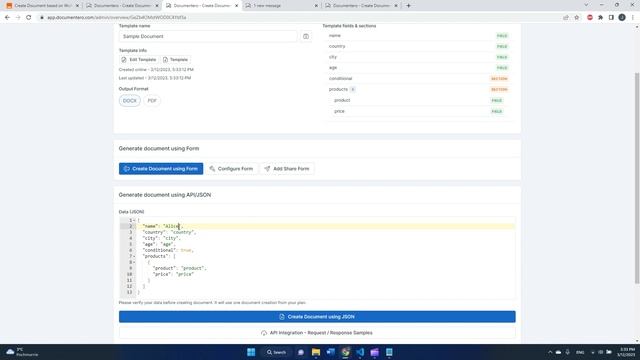Open API Integration Request / Response Samples
The height and width of the screenshot is (360, 640).
(317, 333)
